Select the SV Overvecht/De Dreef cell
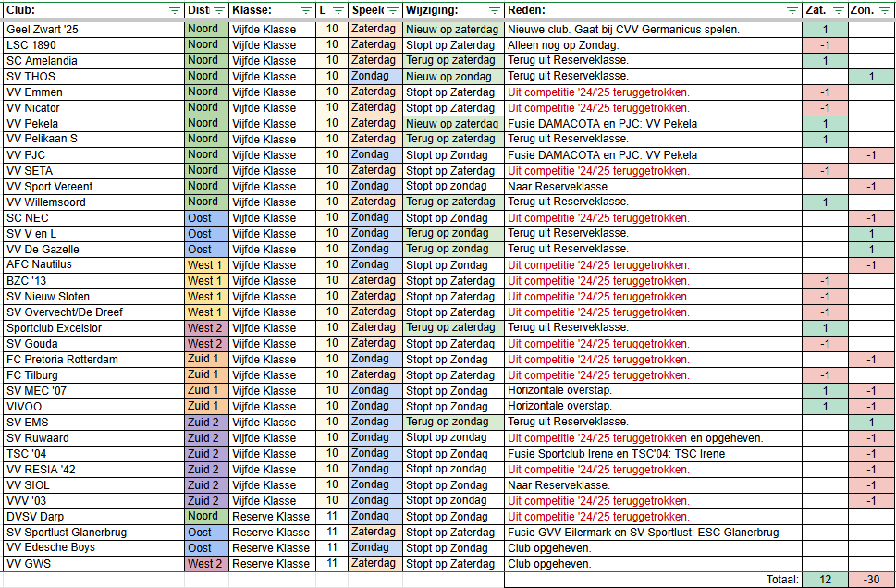 pos(93,312)
